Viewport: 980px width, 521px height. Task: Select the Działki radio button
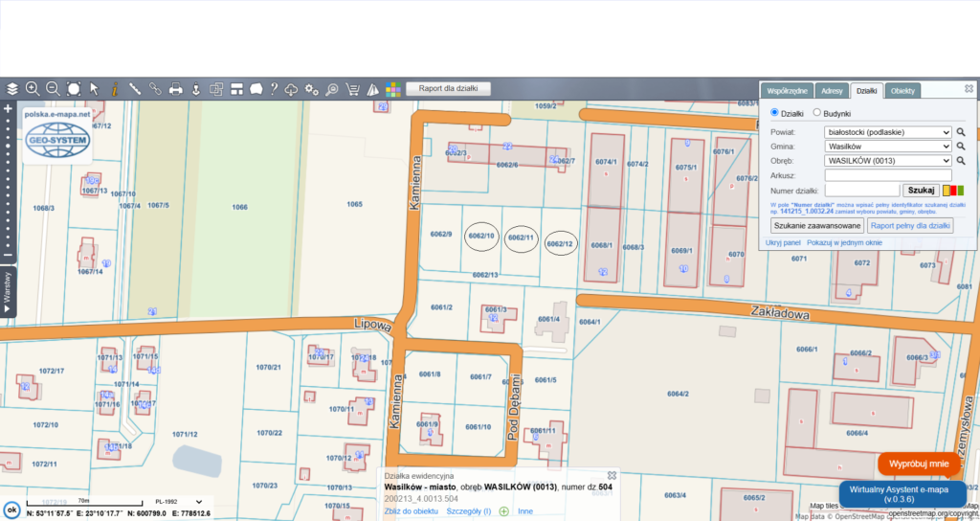coord(775,113)
